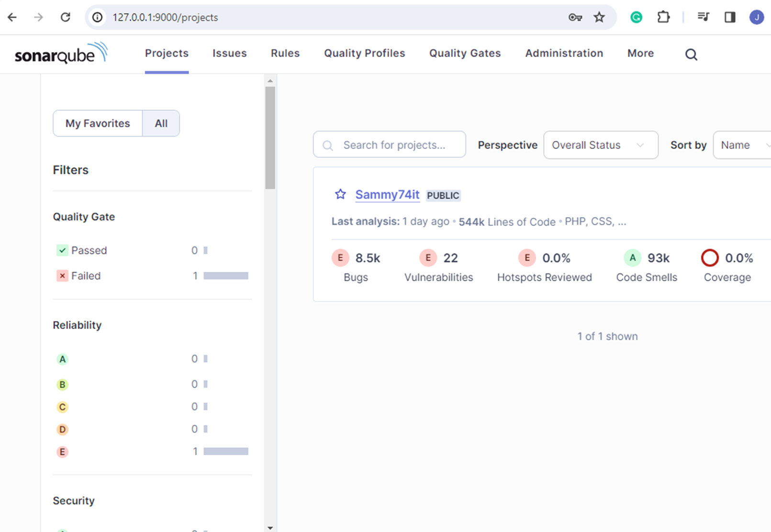
Task: Open the search magnifier in navigation bar
Action: coord(691,54)
